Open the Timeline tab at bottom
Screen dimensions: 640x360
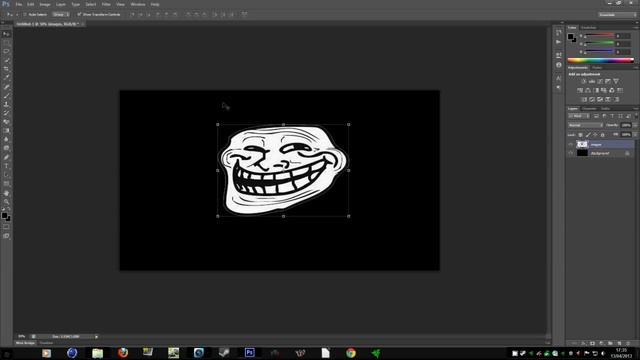(x=46, y=343)
